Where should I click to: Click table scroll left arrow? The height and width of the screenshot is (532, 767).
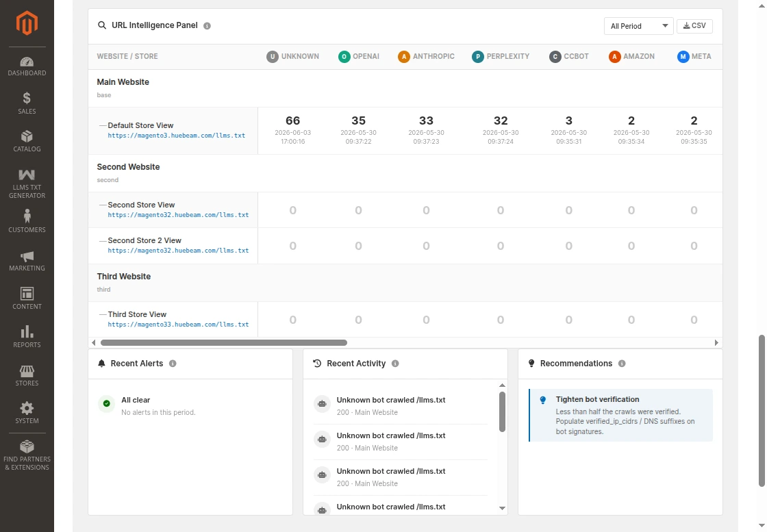pyautogui.click(x=93, y=343)
